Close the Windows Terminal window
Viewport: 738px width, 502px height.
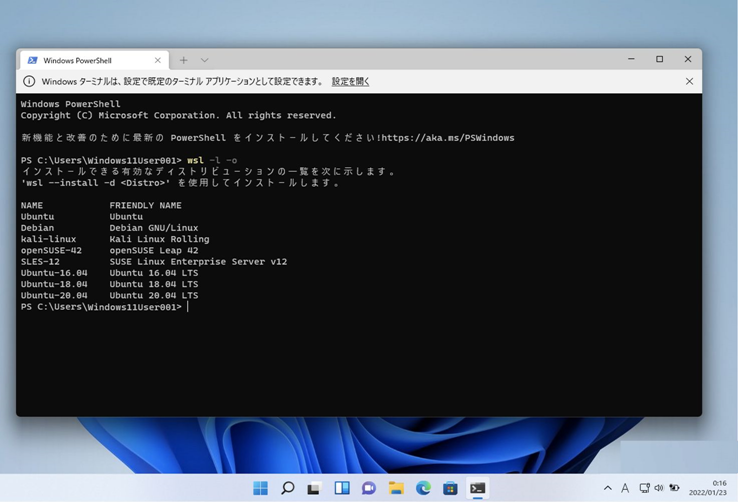point(688,59)
